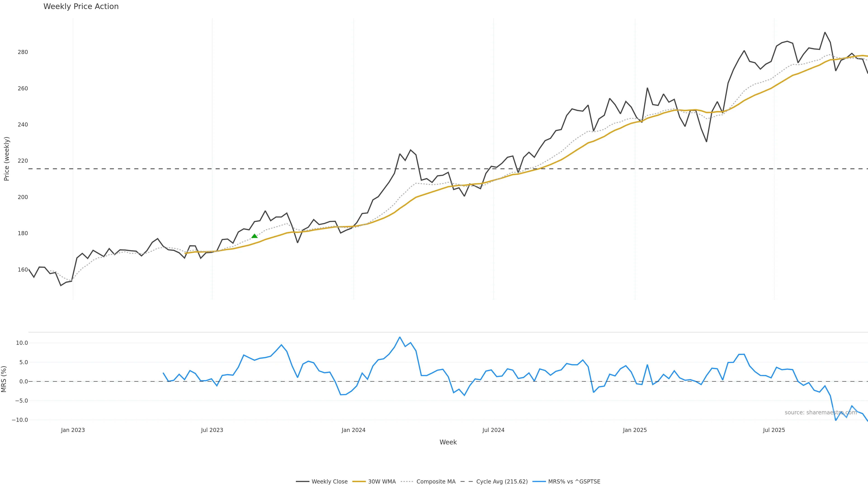Toggle Composite MA legend item
Image resolution: width=868 pixels, height=488 pixels.
[x=435, y=482]
